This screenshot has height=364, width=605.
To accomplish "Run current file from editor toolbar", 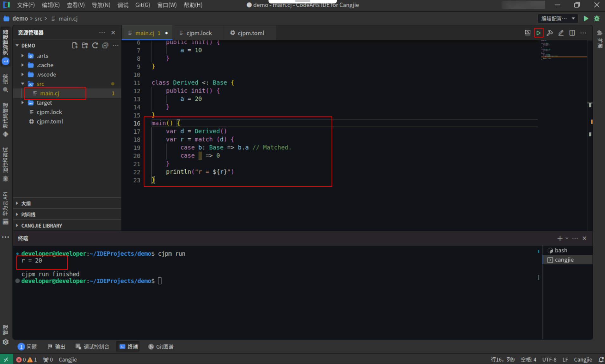I will pos(538,33).
